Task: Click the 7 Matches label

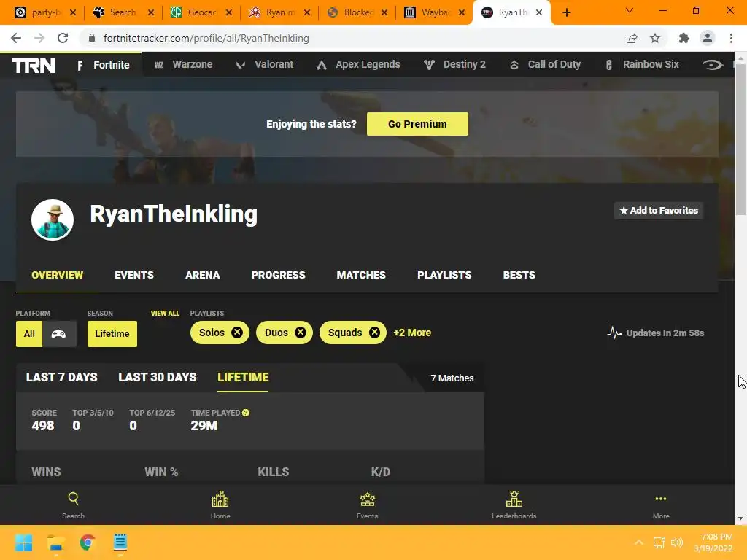Action: point(452,378)
